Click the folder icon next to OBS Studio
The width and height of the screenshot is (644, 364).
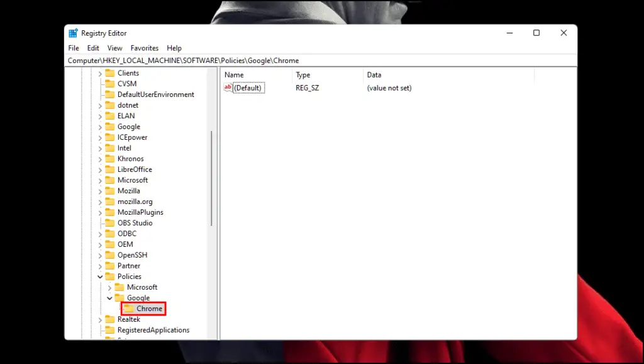(109, 223)
